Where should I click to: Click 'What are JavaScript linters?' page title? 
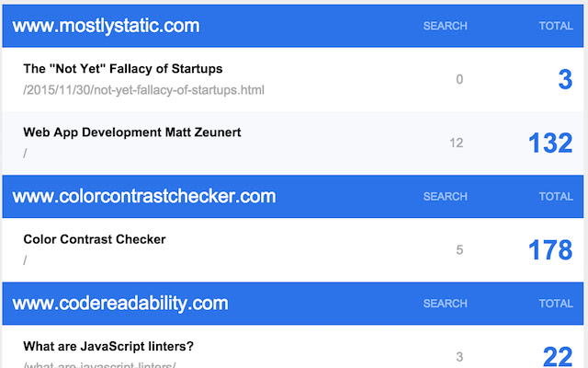108,347
